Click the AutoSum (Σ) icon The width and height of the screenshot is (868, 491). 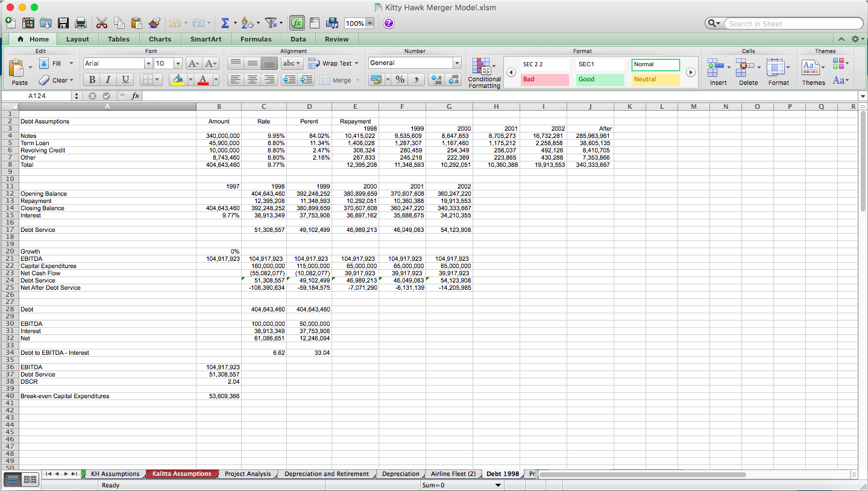(x=225, y=22)
